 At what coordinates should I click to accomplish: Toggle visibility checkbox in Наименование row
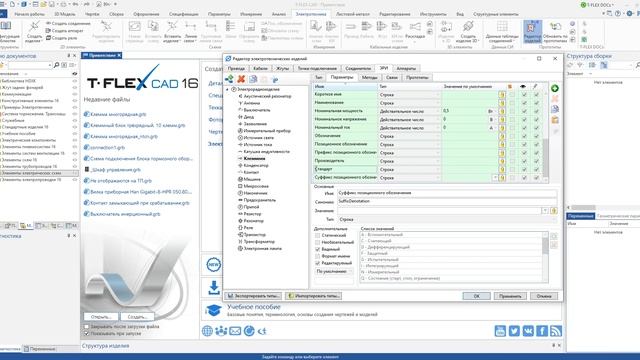[x=524, y=103]
